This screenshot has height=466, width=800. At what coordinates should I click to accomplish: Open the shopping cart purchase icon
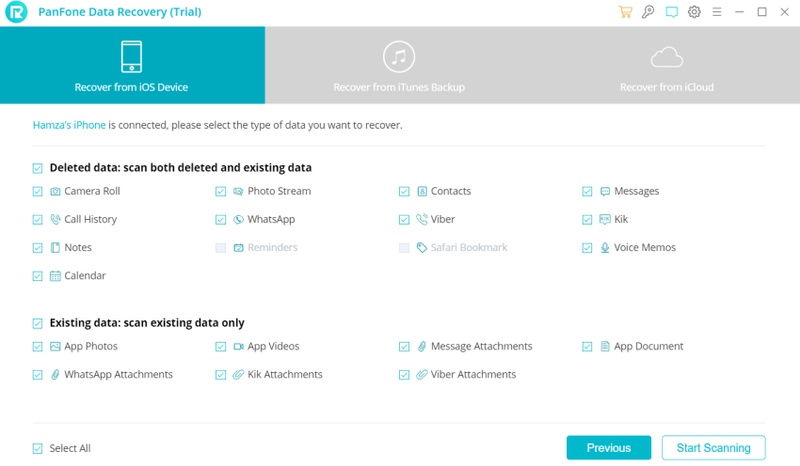tap(625, 12)
